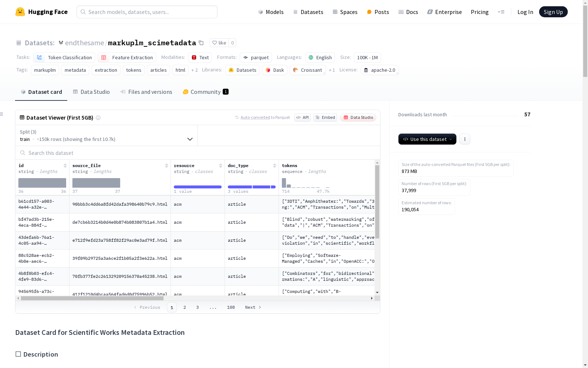588x368 pixels.
Task: Open the Files and versions tab
Action: (146, 92)
